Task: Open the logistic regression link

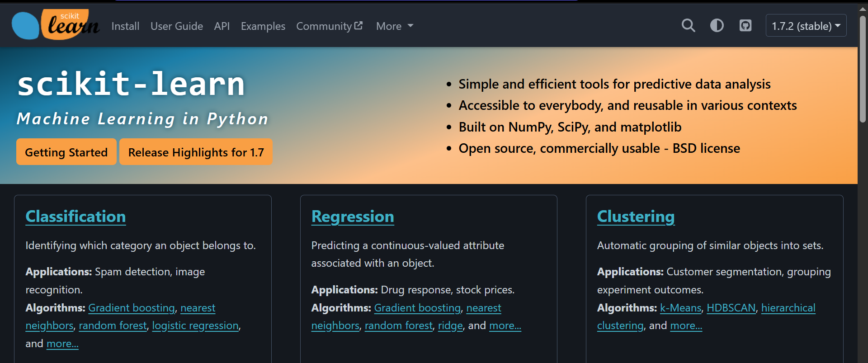Action: pos(195,325)
